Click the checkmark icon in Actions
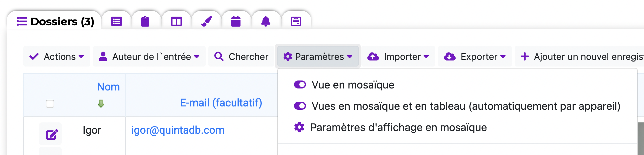 (x=34, y=57)
